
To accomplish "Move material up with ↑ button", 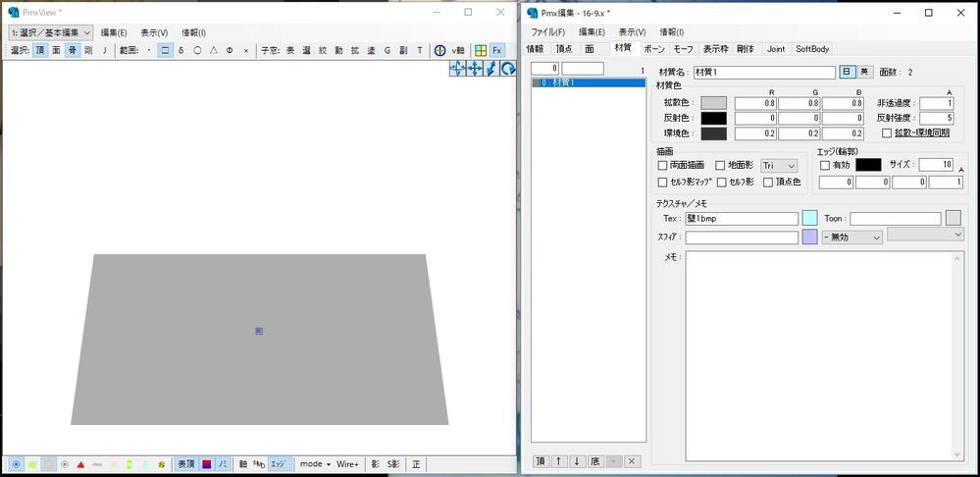I will click(x=559, y=461).
